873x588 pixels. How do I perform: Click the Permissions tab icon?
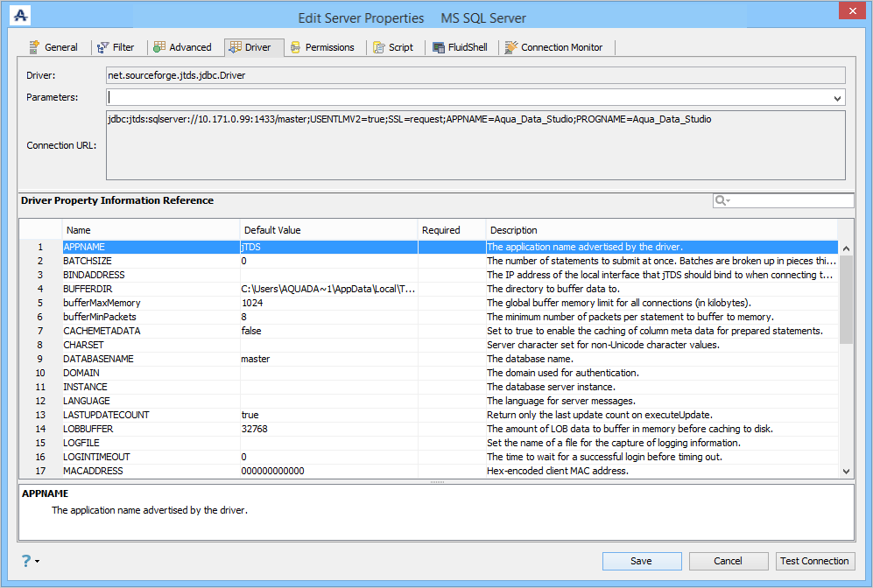point(296,47)
